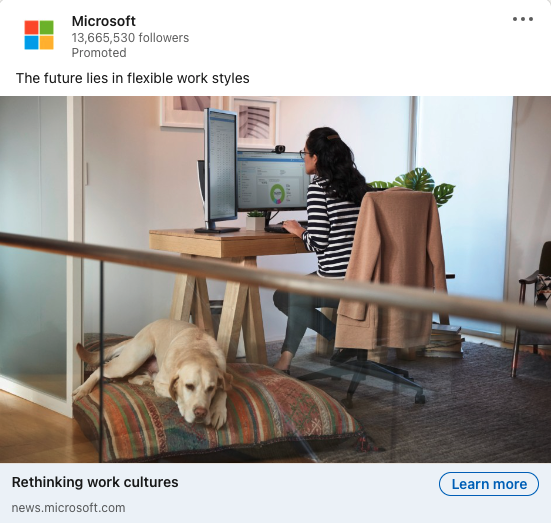Click the webcam on top of the monitor
This screenshot has width=551, height=525.
[280, 149]
